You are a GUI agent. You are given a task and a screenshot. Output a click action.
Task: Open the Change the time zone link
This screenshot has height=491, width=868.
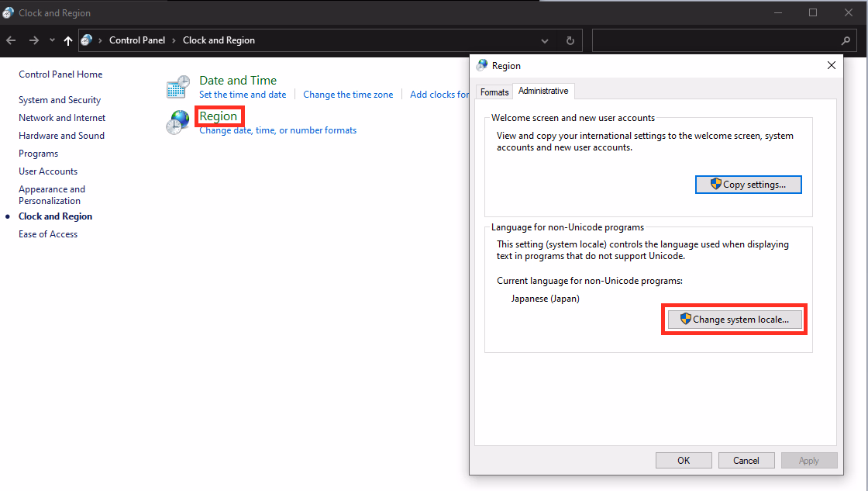click(348, 94)
